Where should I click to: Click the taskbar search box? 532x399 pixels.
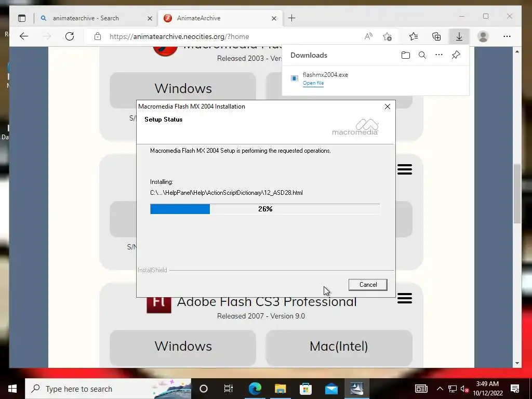108,389
